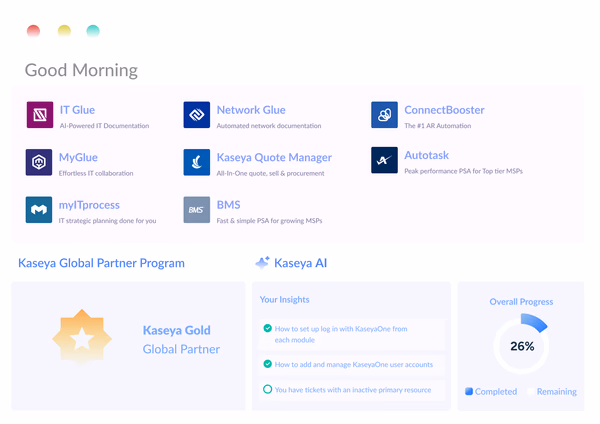Open the Kaseya Quote Manager icon

pos(197,162)
